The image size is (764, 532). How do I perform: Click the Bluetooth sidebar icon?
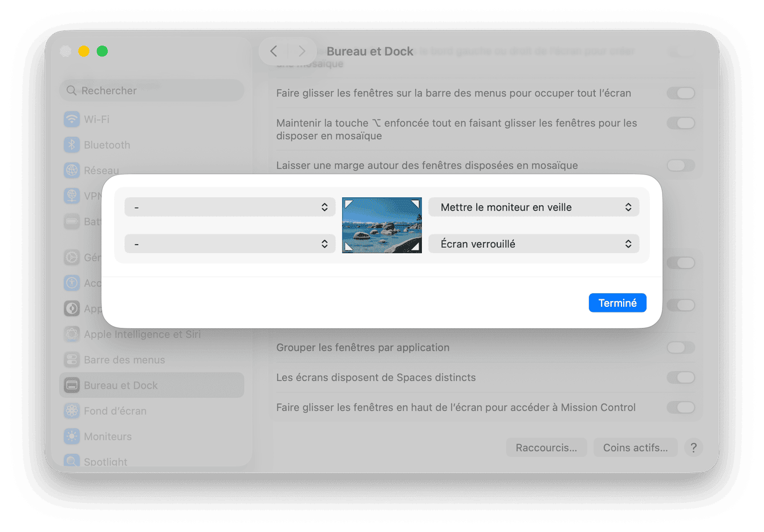pos(72,145)
